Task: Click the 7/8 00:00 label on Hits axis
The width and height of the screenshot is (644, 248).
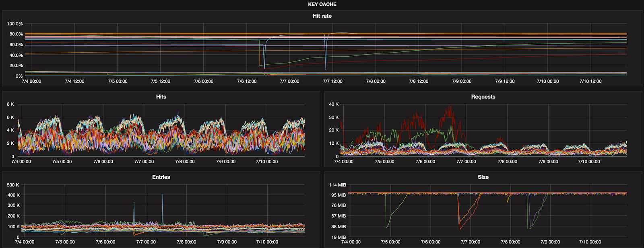Action: (x=185, y=162)
